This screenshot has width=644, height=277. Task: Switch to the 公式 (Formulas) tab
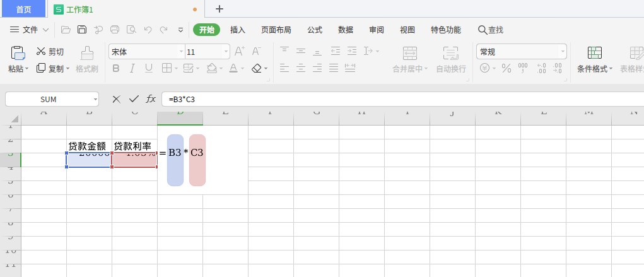click(315, 30)
